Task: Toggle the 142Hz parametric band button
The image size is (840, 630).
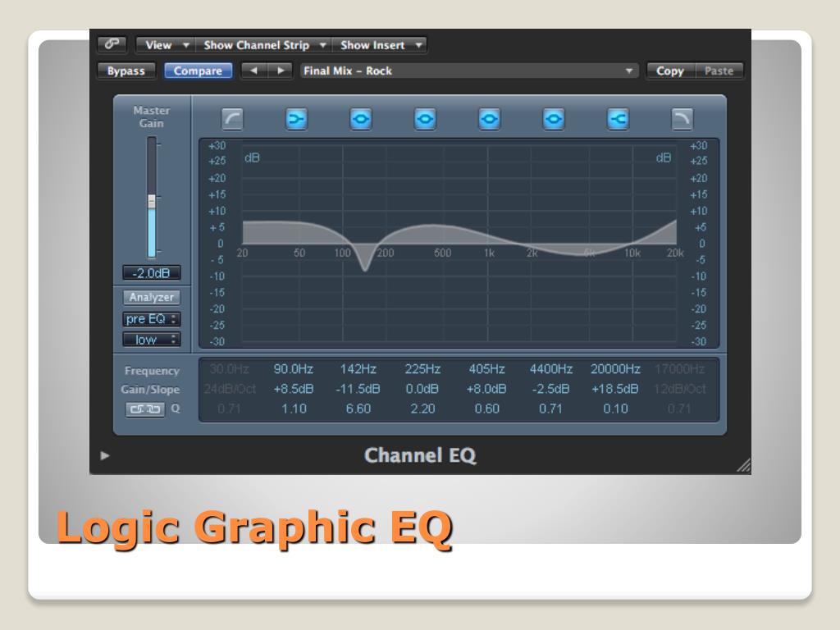Action: click(361, 119)
